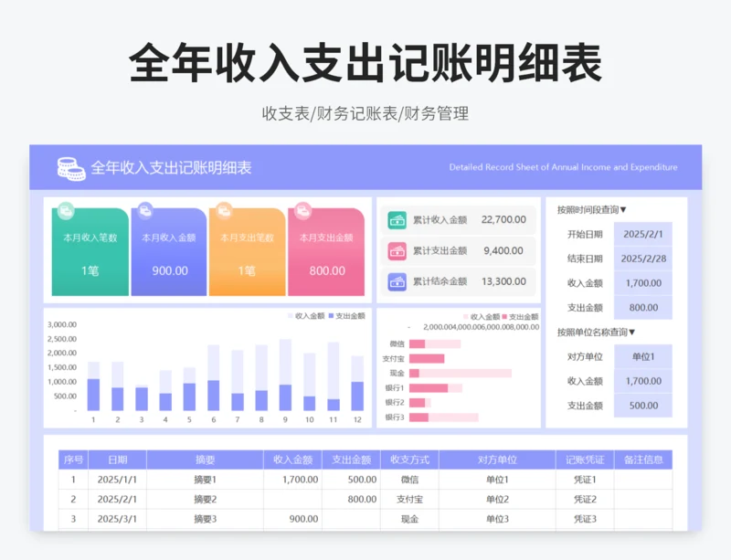Select the 支付宝 cell in table

[x=409, y=500]
